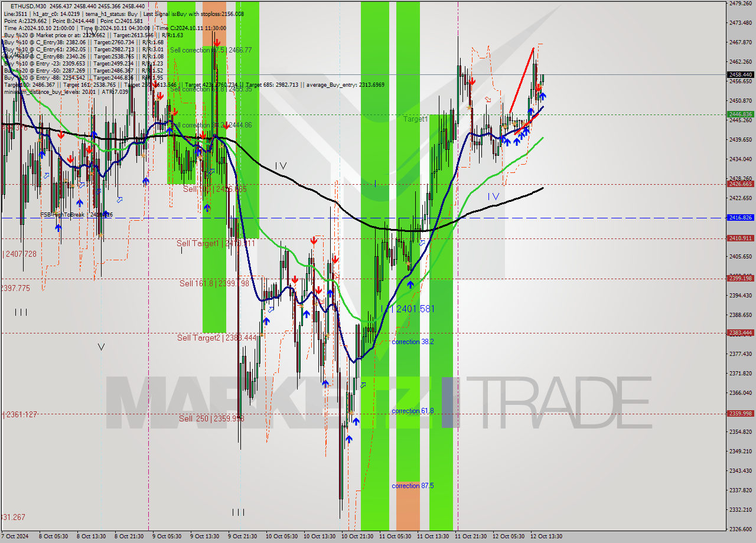Click the '2397.775' level label

point(15,288)
